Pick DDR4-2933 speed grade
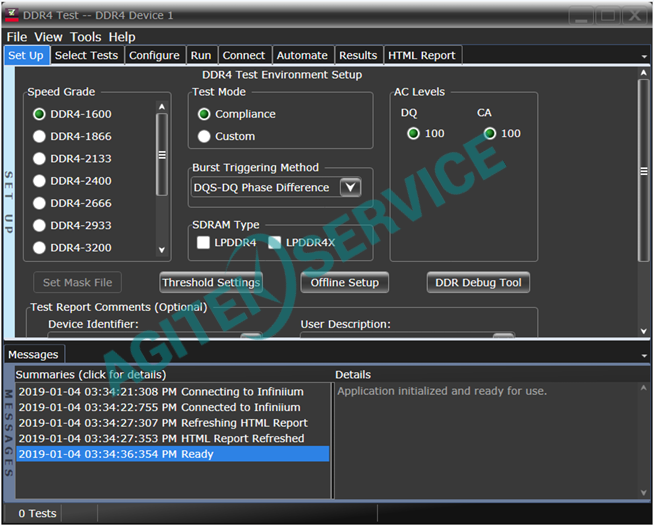 coord(39,225)
